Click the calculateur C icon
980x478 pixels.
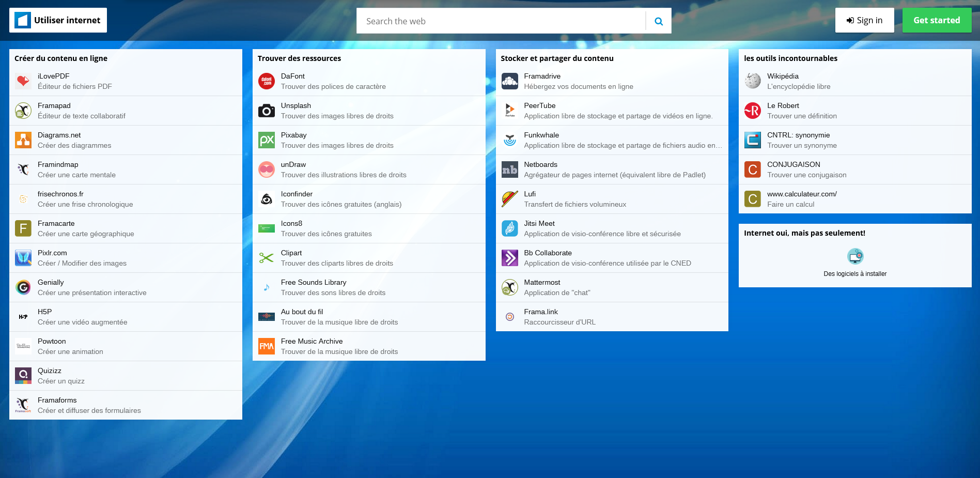pos(753,199)
